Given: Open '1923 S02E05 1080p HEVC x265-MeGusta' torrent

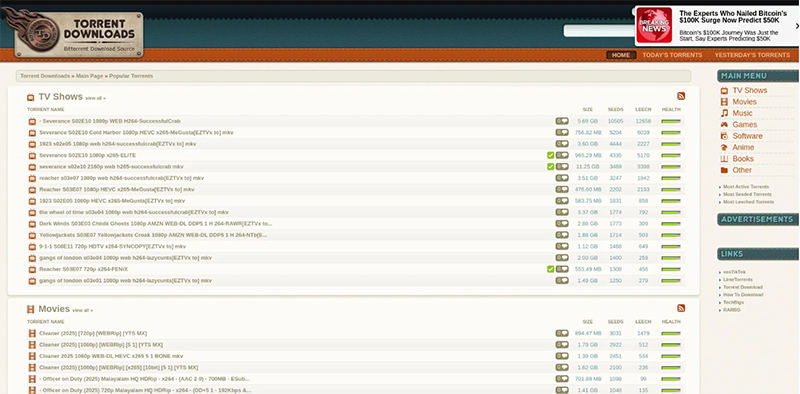Looking at the screenshot, I should click(112, 201).
